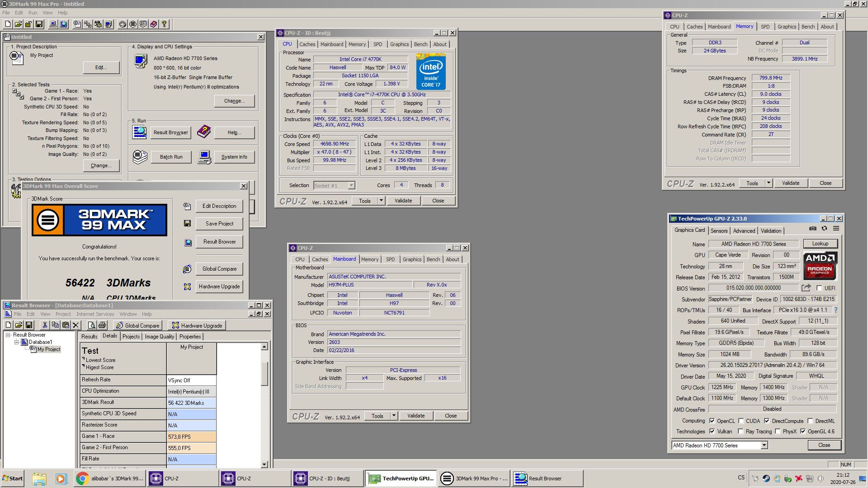This screenshot has width=868, height=488.
Task: Collapse Result Browser tree root node
Action: (x=8, y=335)
